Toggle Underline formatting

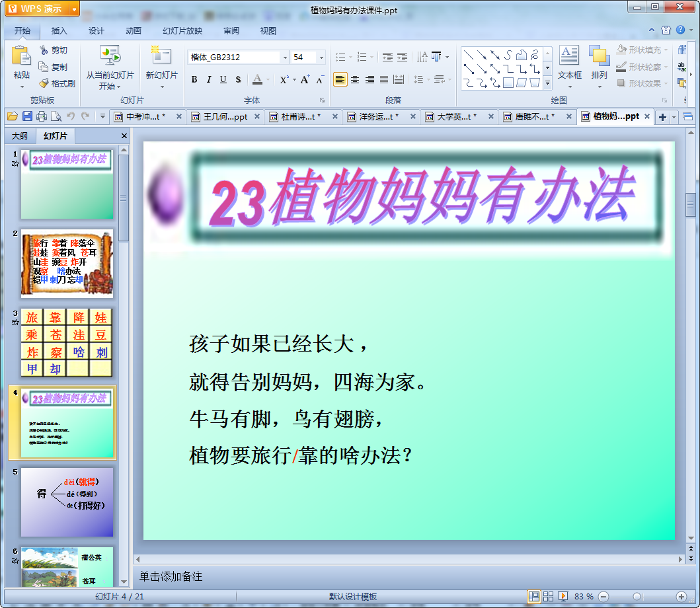tap(223, 79)
